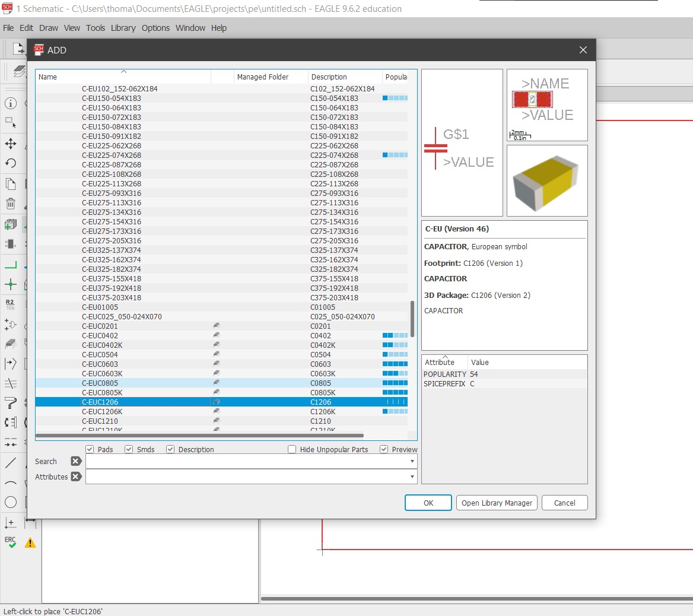Collapse the Attribute panel header arrow

point(445,356)
